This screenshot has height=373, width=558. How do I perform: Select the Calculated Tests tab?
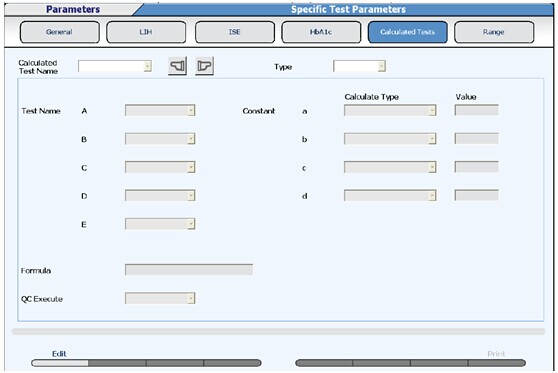(407, 32)
